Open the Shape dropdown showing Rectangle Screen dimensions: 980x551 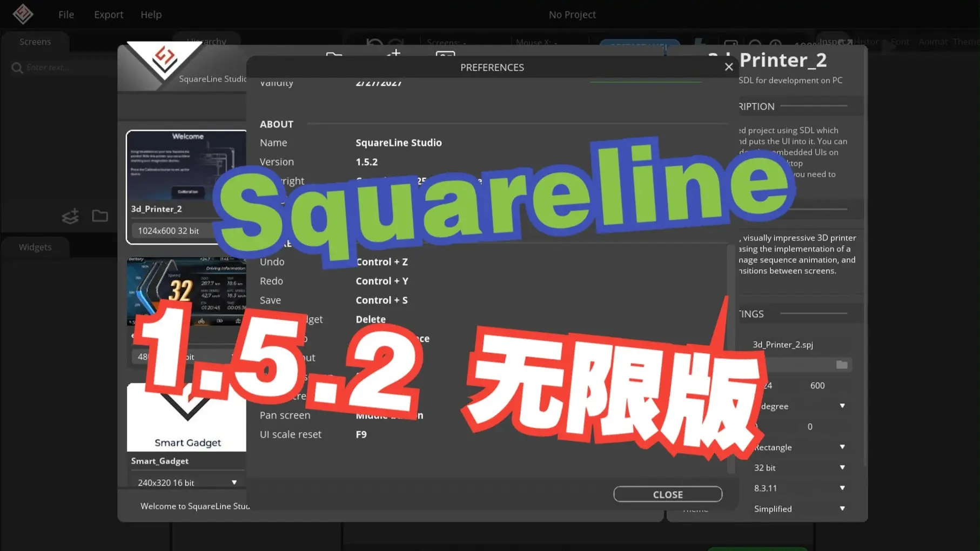(842, 447)
